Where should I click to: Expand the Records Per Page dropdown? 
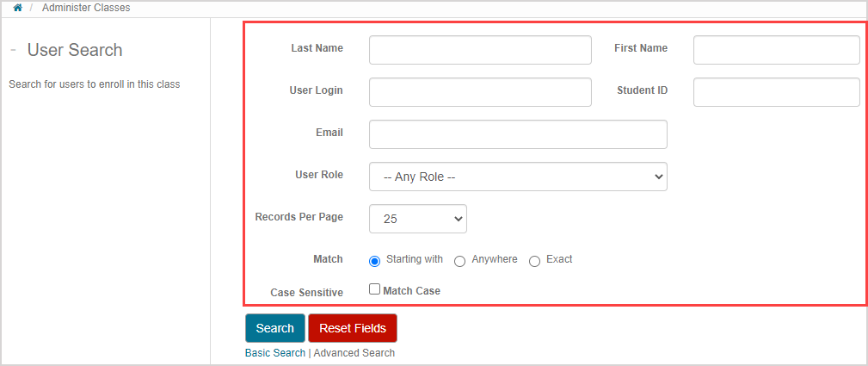[418, 219]
